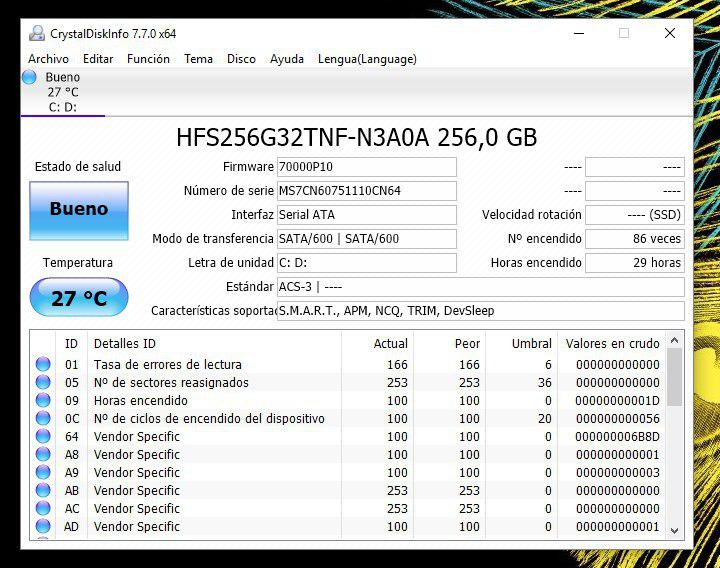Image resolution: width=720 pixels, height=568 pixels.
Task: Open the Tema menu
Action: point(198,59)
